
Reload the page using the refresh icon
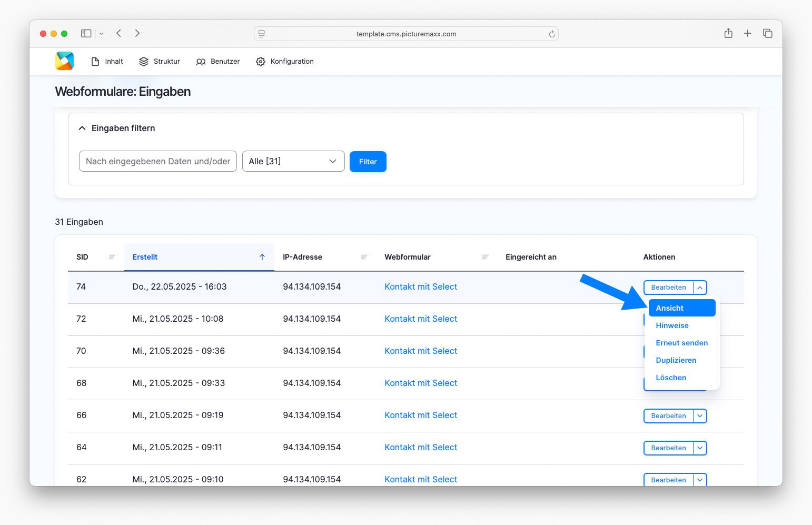click(x=551, y=34)
